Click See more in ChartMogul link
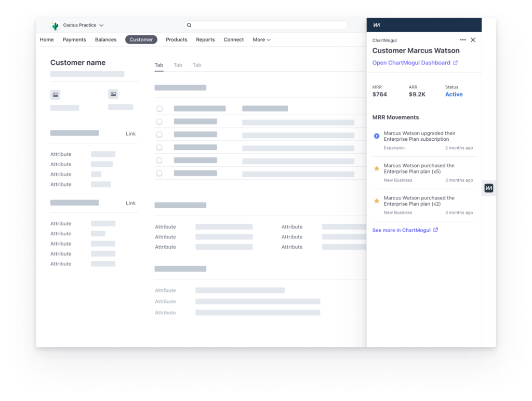Viewport: 532px width, 401px height. click(x=402, y=230)
